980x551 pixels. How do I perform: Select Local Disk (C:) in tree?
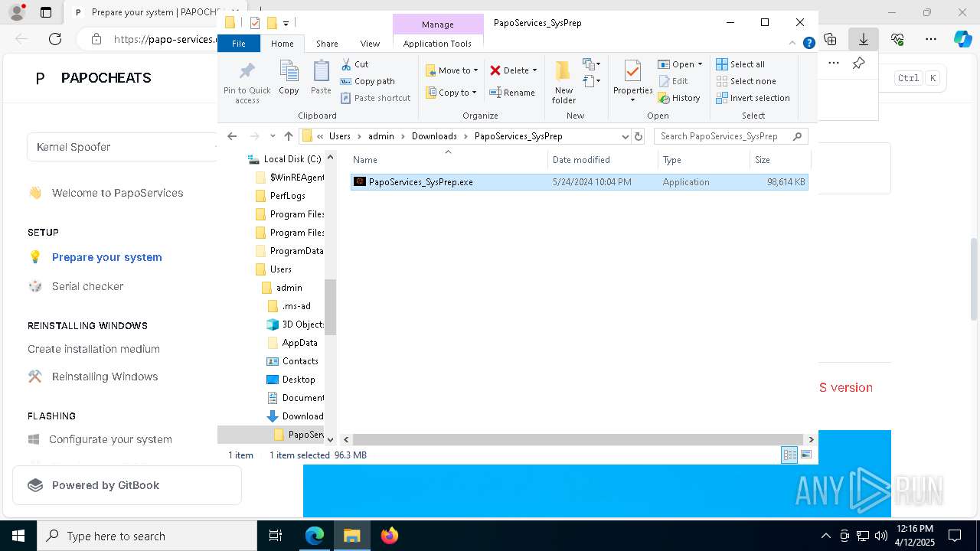(284, 159)
